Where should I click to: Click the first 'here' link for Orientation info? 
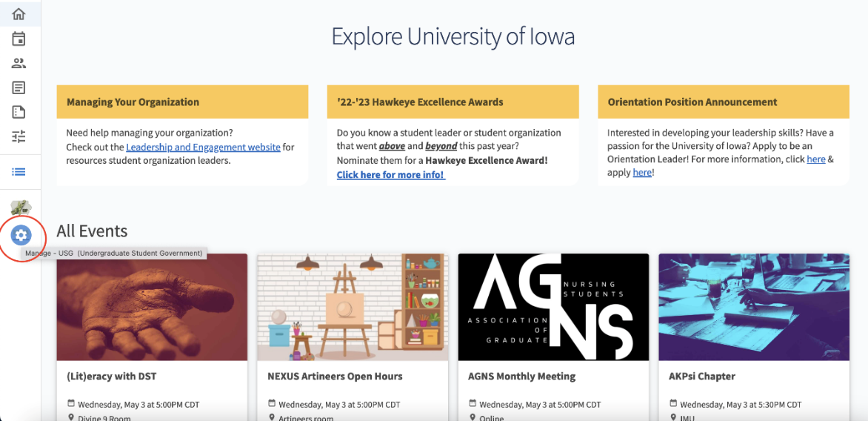click(816, 159)
